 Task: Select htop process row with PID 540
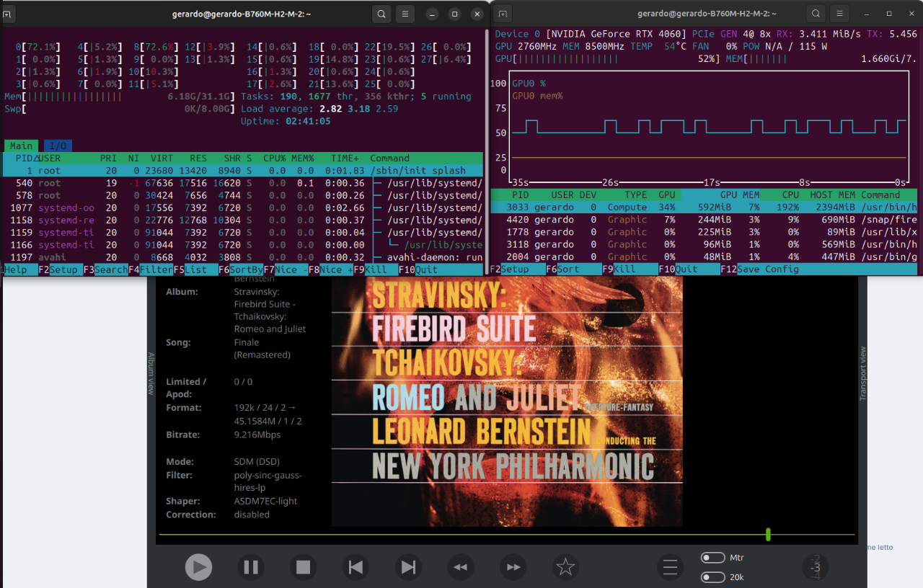pyautogui.click(x=244, y=183)
